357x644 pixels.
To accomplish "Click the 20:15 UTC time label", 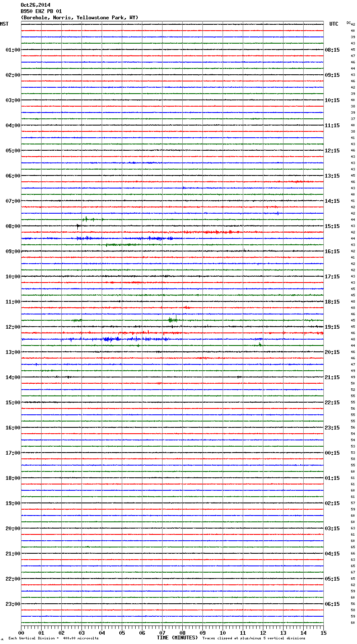I will coord(332,352).
